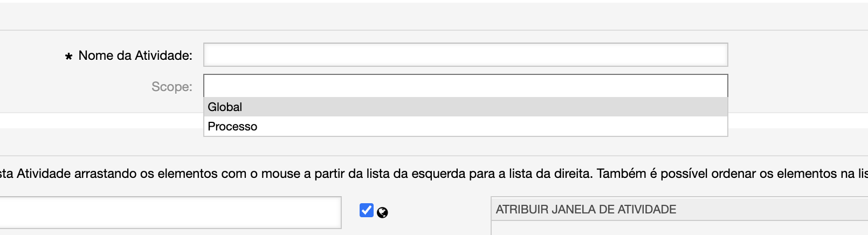The image size is (868, 235).
Task: Click the globe icon beside the checkbox
Action: point(382,212)
